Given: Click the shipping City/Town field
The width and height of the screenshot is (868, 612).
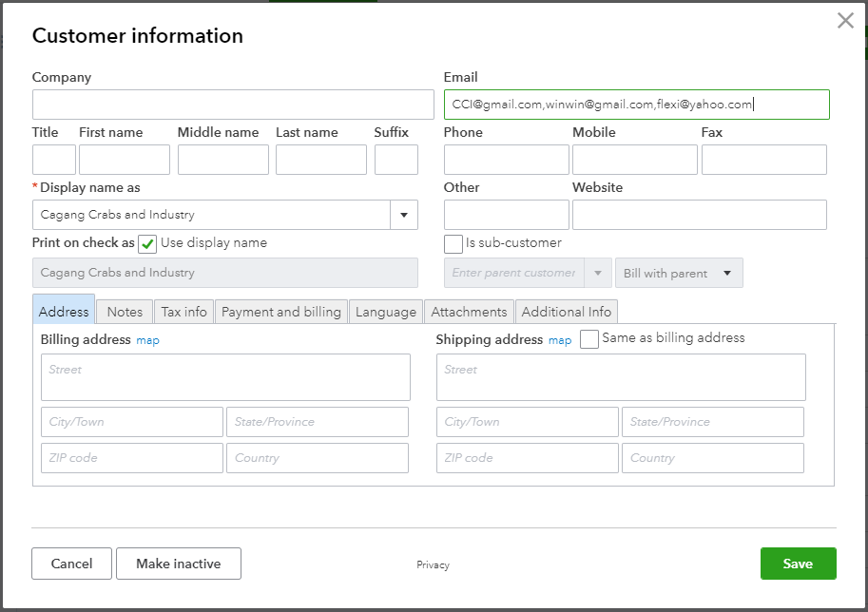Looking at the screenshot, I should (x=528, y=422).
